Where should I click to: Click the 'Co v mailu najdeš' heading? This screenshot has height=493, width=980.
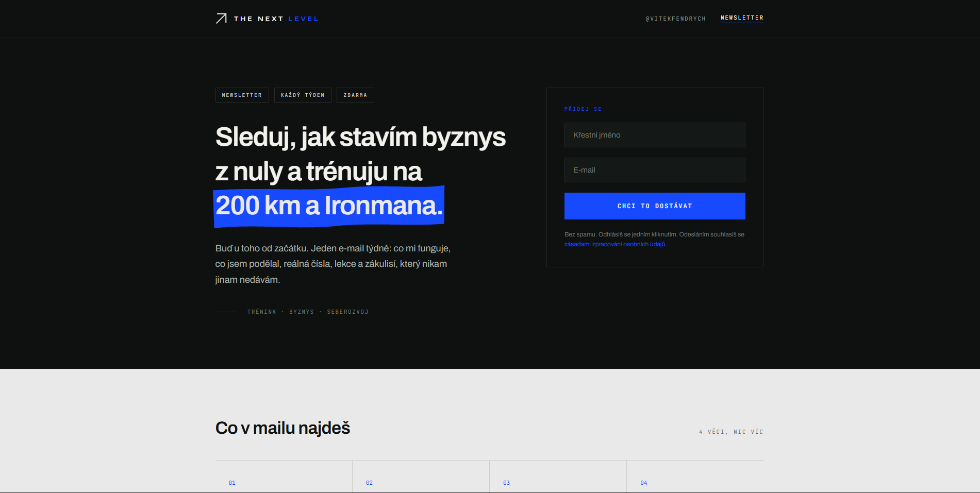[x=283, y=428]
